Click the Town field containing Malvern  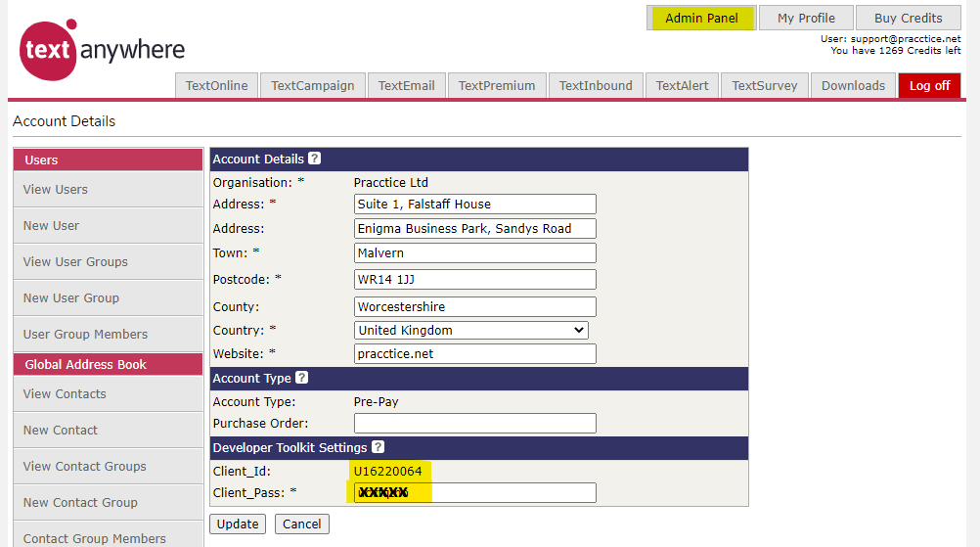[x=475, y=252]
